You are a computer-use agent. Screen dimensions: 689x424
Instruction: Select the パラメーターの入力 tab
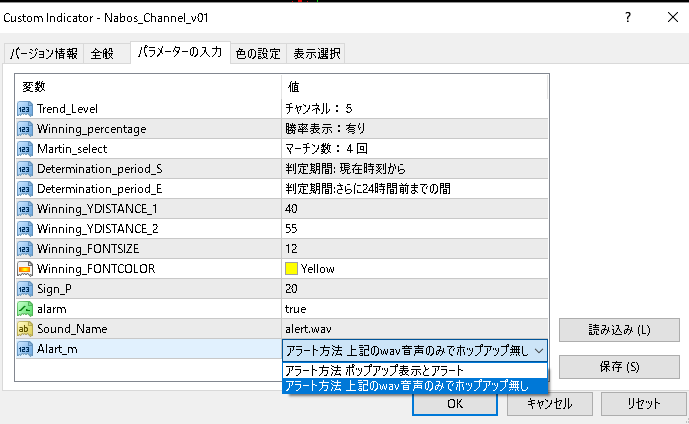pos(180,52)
